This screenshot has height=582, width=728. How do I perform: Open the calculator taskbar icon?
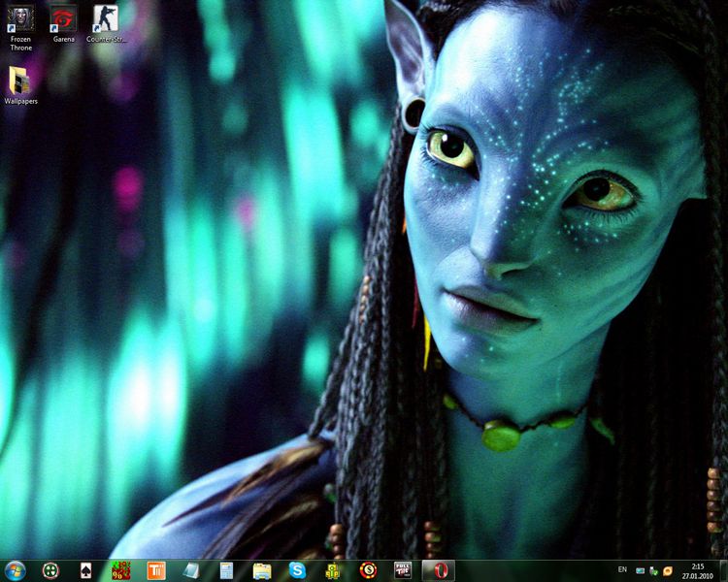[226, 571]
